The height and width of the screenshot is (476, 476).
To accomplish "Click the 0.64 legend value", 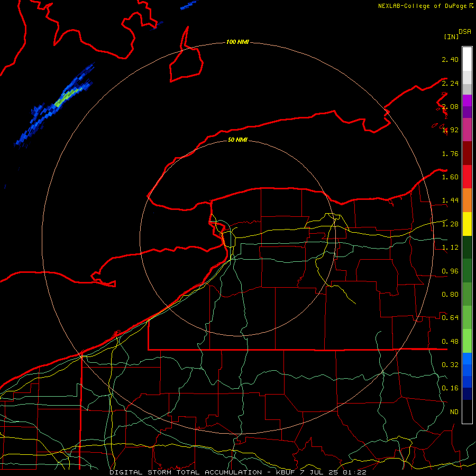I will click(450, 318).
